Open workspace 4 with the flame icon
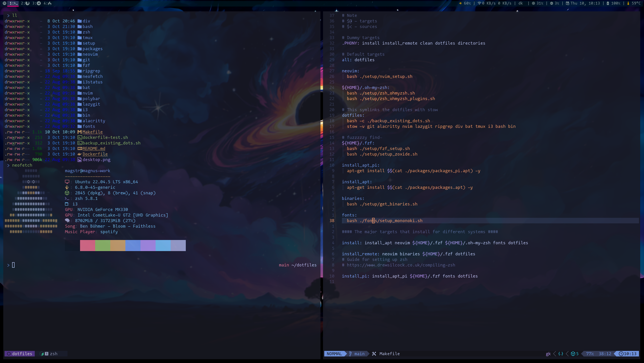 point(48,3)
